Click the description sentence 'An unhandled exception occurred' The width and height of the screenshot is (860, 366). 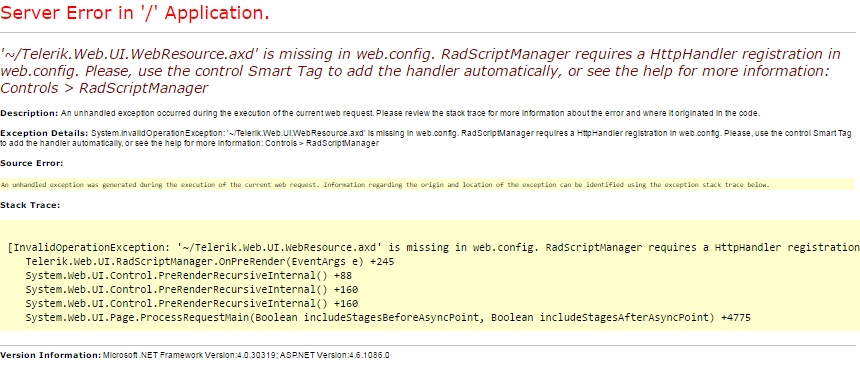(410, 113)
